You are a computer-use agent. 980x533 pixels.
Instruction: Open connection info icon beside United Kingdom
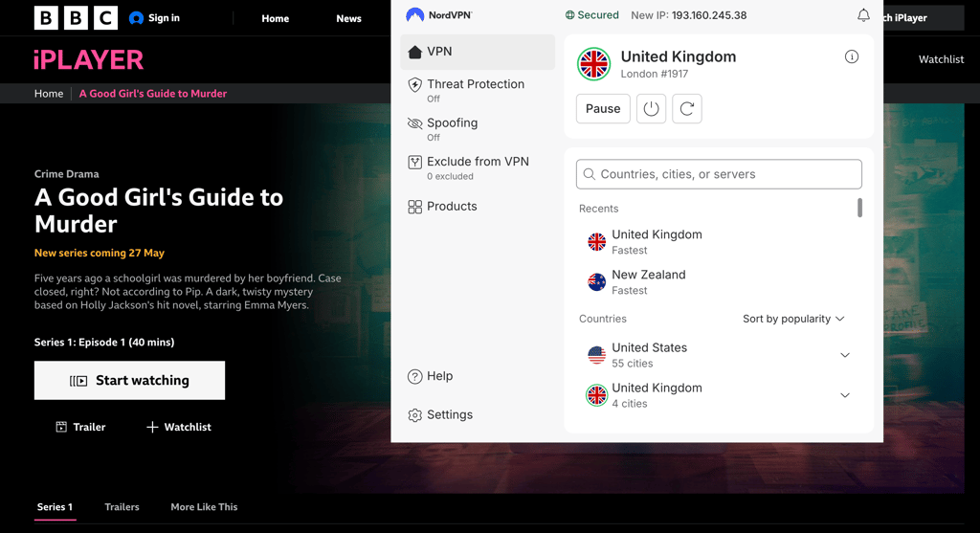pos(851,56)
